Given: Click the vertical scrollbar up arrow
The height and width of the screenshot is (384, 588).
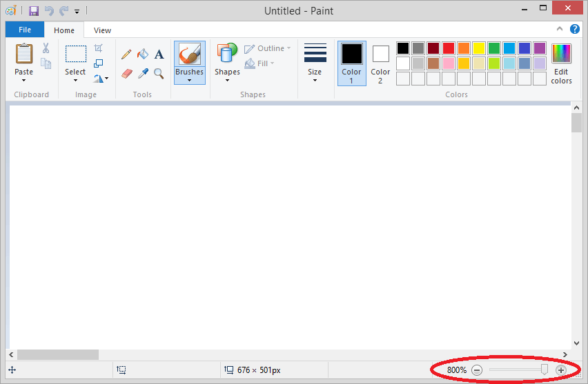Looking at the screenshot, I should click(x=576, y=108).
